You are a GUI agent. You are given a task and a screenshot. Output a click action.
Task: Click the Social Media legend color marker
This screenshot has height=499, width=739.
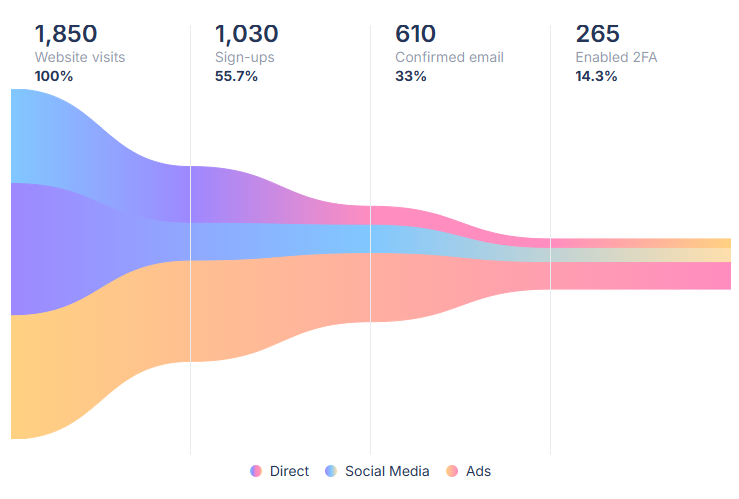331,471
